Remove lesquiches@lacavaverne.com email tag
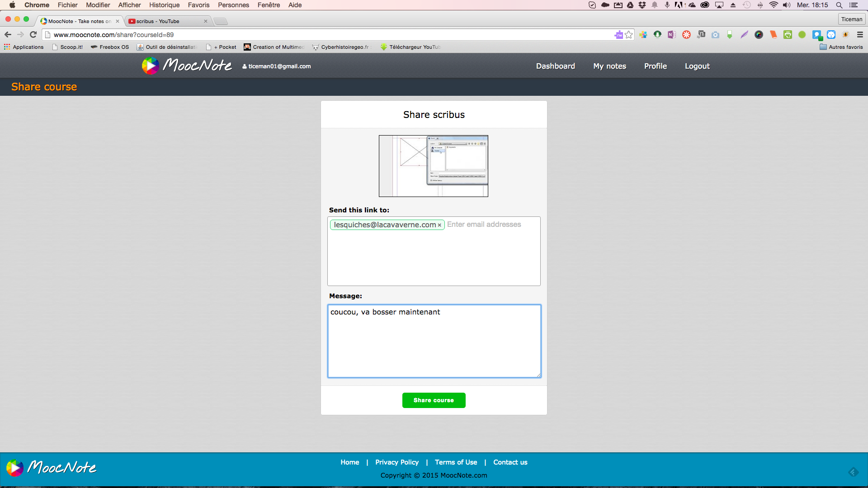The image size is (868, 488). 439,225
